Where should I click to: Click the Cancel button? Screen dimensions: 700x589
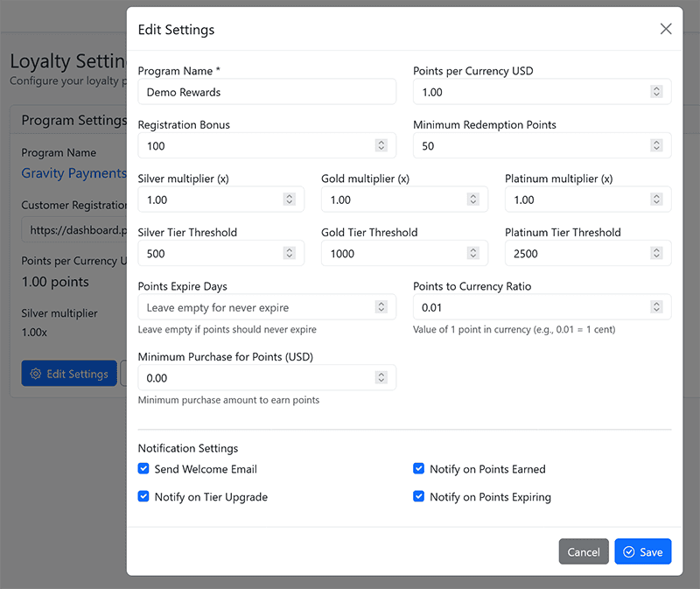(x=584, y=552)
